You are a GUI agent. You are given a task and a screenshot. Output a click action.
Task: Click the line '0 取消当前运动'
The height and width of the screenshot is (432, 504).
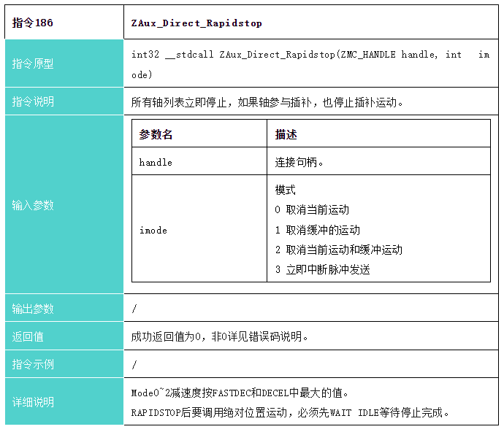pos(312,209)
